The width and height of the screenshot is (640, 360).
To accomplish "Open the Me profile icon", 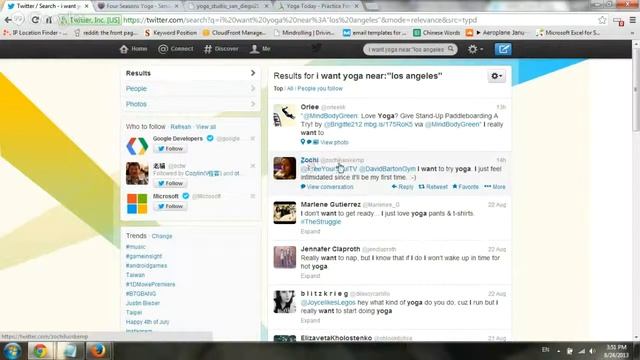I will tap(254, 49).
